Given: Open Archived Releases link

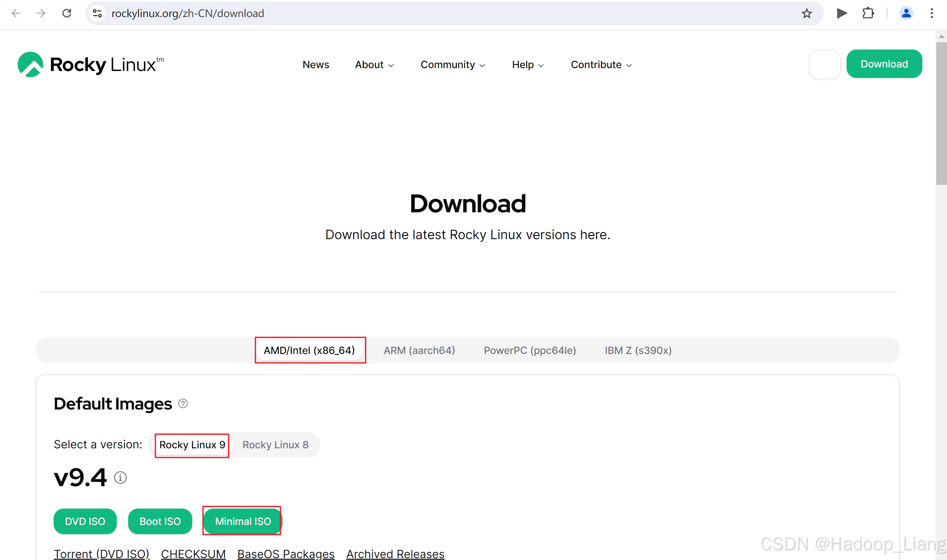Looking at the screenshot, I should 395,554.
